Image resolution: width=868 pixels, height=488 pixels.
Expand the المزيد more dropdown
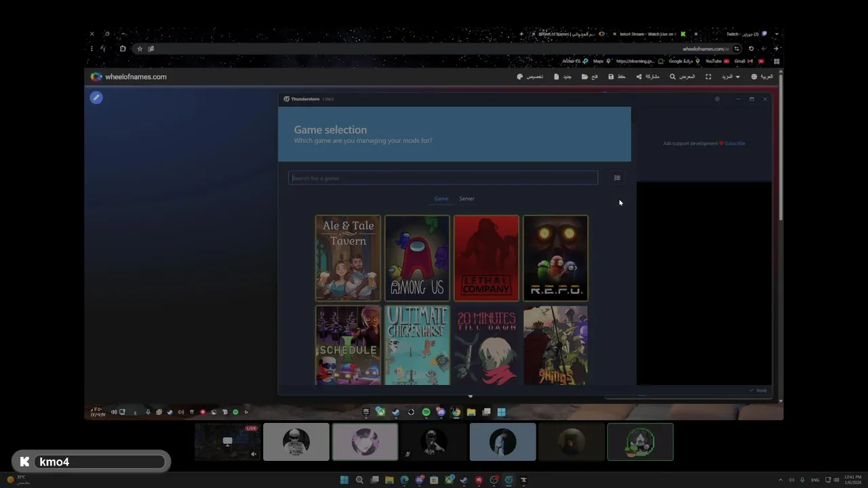click(730, 77)
